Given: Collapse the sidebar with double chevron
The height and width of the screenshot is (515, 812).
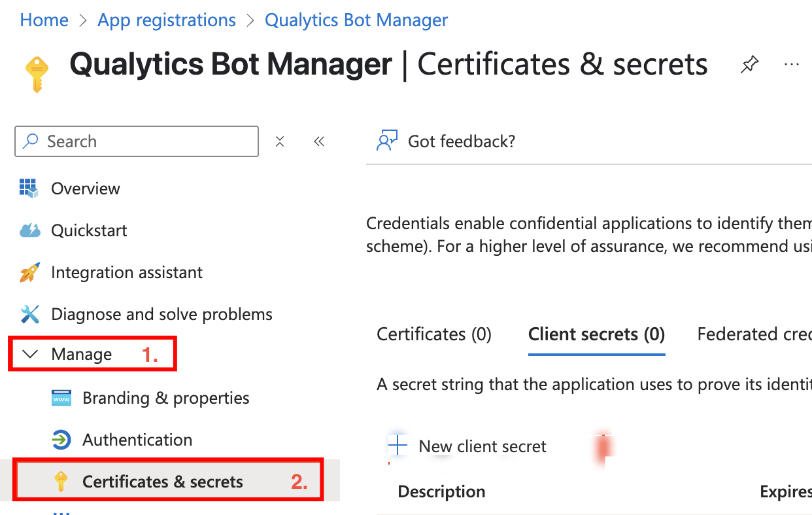Looking at the screenshot, I should point(319,141).
